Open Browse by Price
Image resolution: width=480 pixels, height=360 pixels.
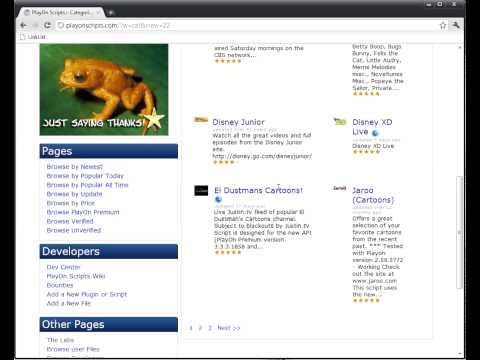[x=71, y=203]
